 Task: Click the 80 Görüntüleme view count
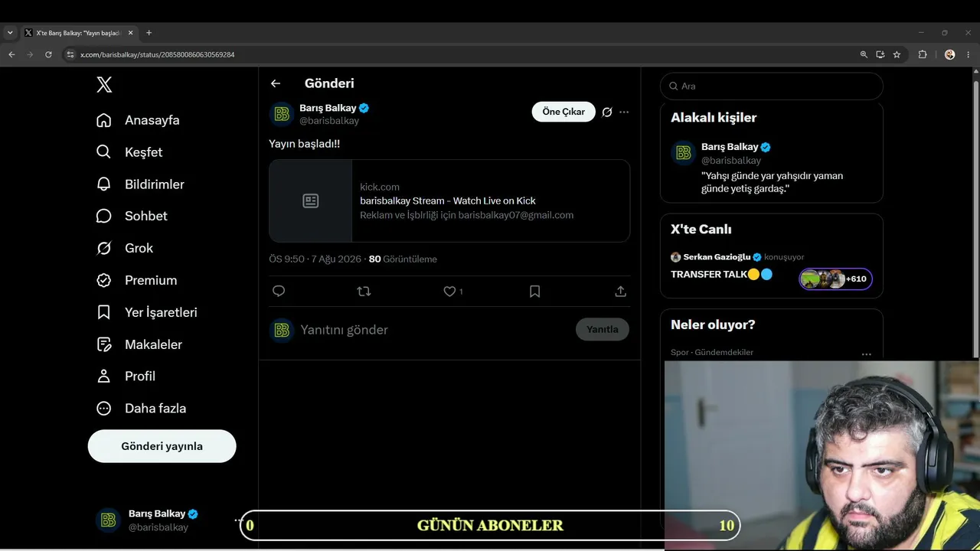click(403, 259)
